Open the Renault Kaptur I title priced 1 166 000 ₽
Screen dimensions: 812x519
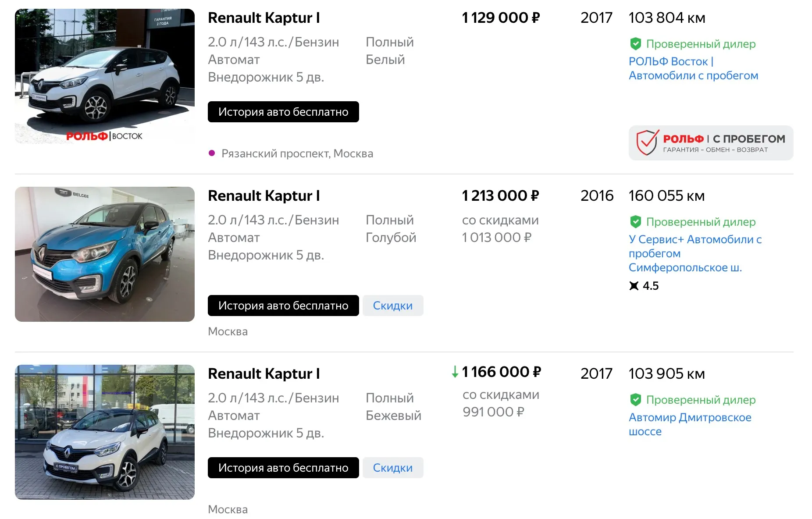pyautogui.click(x=264, y=374)
